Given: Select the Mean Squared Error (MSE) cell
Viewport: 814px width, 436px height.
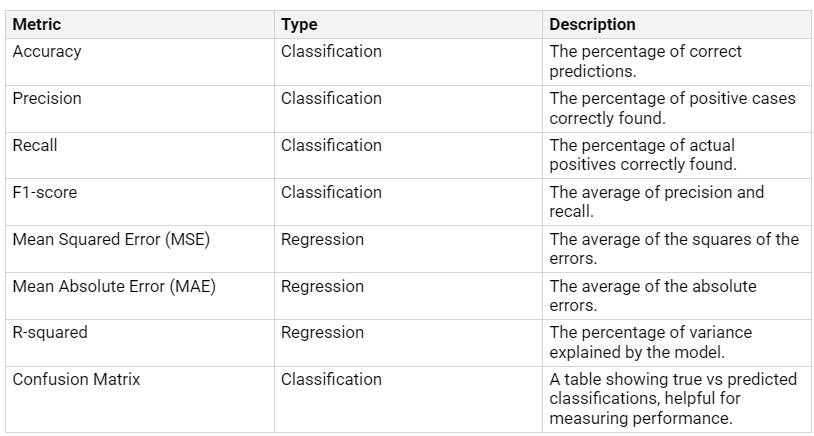Looking at the screenshot, I should pos(140,249).
